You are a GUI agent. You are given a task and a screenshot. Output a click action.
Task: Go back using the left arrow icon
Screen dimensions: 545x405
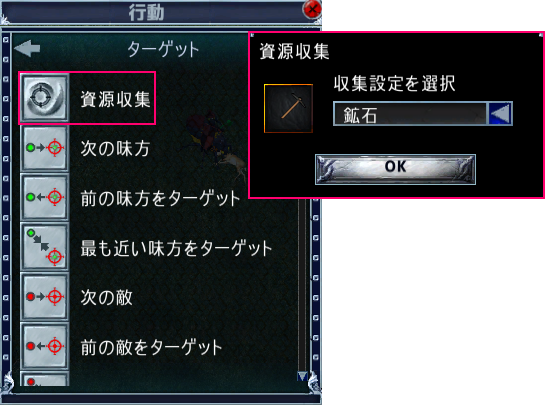click(27, 48)
